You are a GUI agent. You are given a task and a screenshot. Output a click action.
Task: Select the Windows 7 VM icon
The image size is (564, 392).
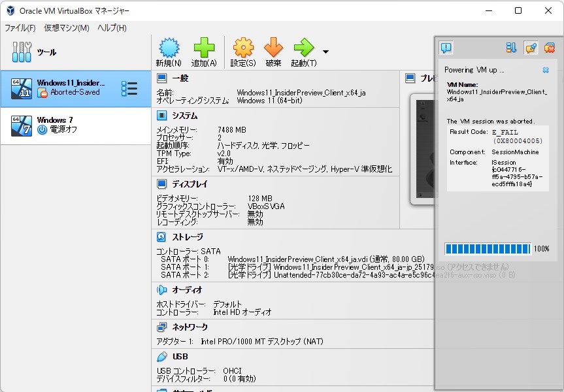click(x=21, y=126)
